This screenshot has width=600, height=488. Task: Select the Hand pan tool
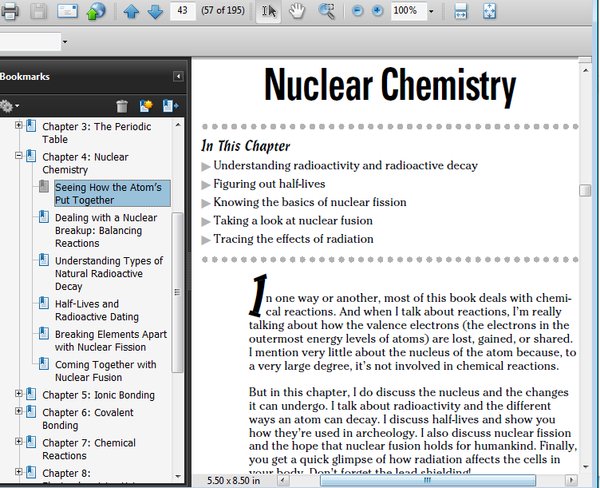[297, 11]
